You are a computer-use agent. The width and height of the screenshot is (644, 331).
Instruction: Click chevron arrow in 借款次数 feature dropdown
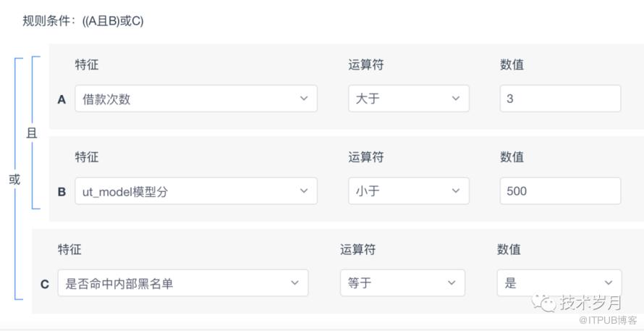pyautogui.click(x=304, y=99)
